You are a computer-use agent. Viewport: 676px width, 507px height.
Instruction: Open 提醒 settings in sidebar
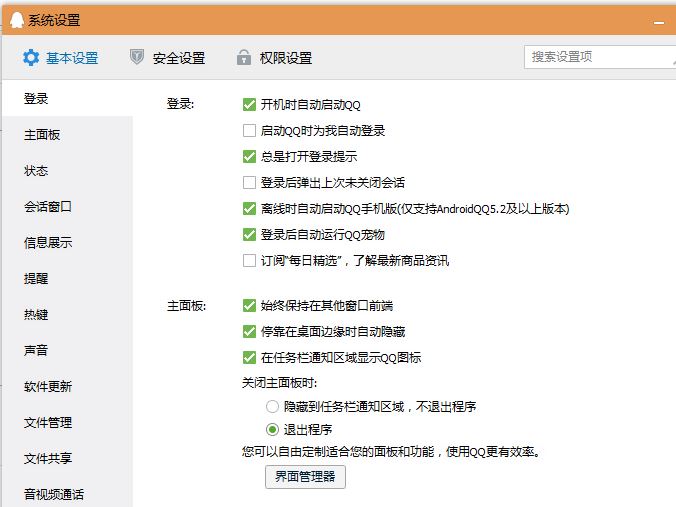pyautogui.click(x=67, y=279)
